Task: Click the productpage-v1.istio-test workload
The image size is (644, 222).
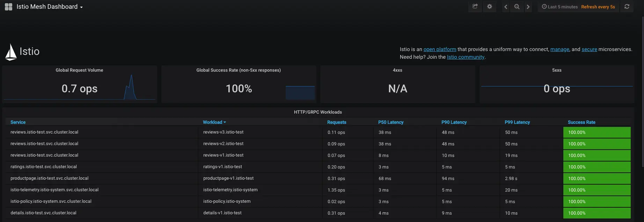Action: click(x=228, y=178)
